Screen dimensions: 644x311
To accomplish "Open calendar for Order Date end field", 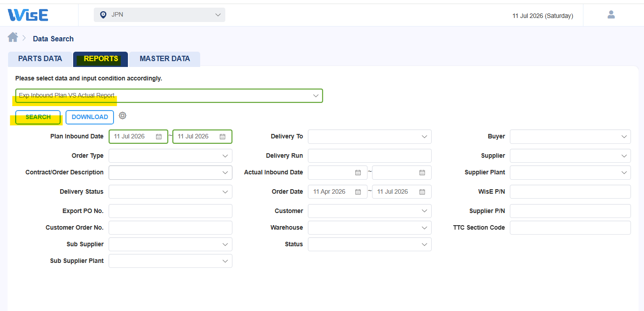I will click(422, 192).
